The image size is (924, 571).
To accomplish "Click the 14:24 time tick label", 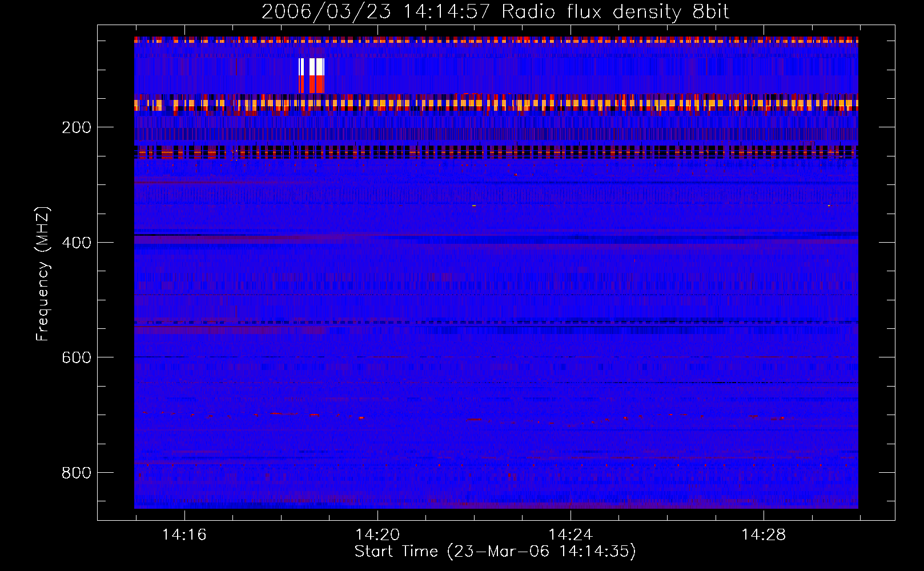I will coord(571,535).
